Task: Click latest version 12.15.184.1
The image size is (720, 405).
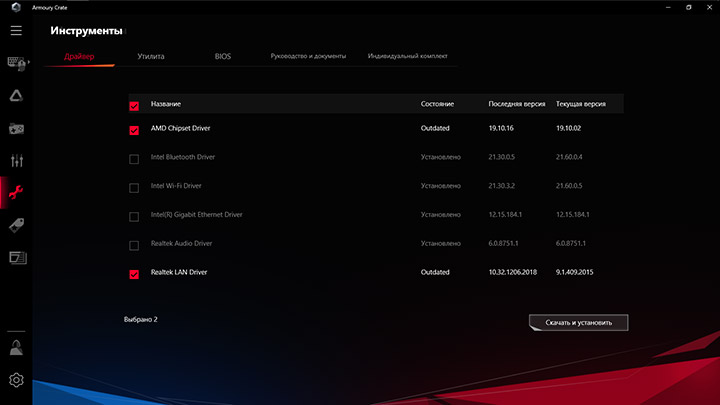Action: (x=505, y=214)
